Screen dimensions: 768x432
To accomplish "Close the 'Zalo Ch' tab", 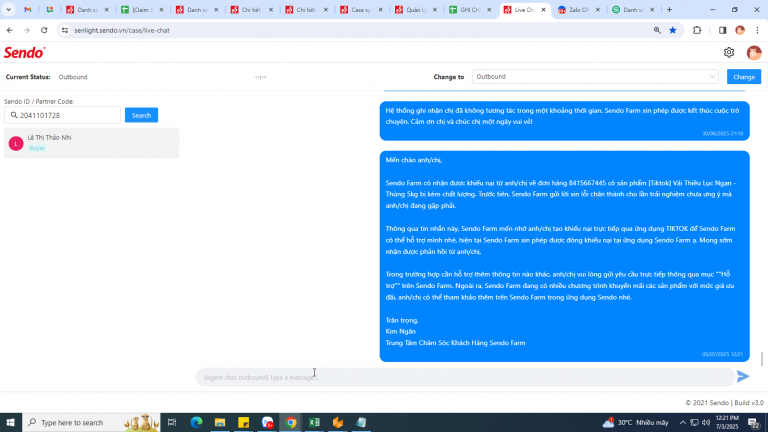I will pos(598,10).
